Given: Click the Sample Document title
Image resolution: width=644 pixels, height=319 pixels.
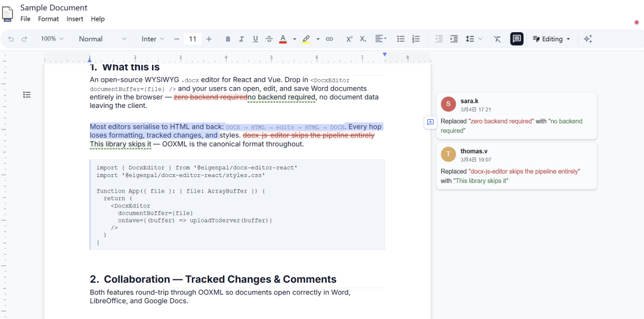Looking at the screenshot, I should [54, 7].
